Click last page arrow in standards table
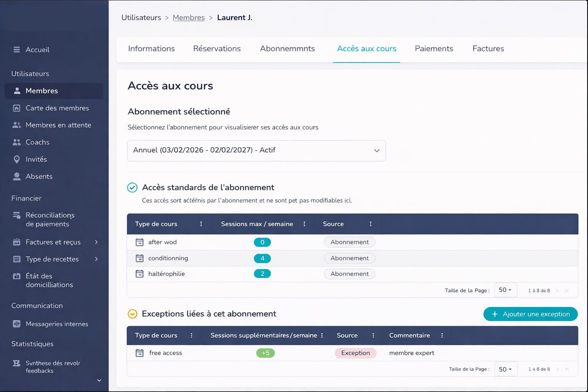The width and height of the screenshot is (588, 392). (567, 291)
